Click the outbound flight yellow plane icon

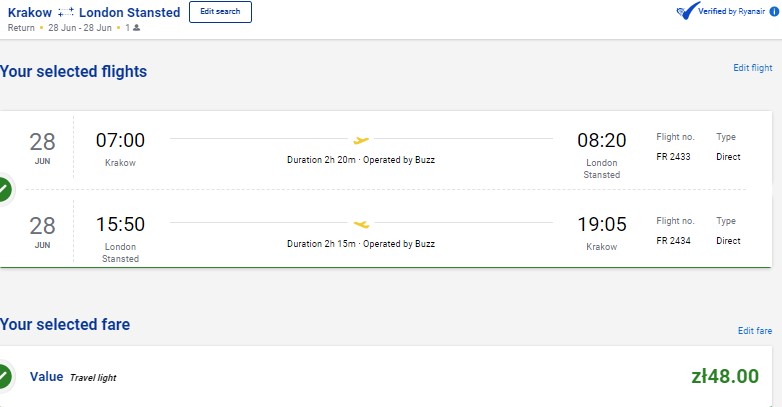(361, 141)
